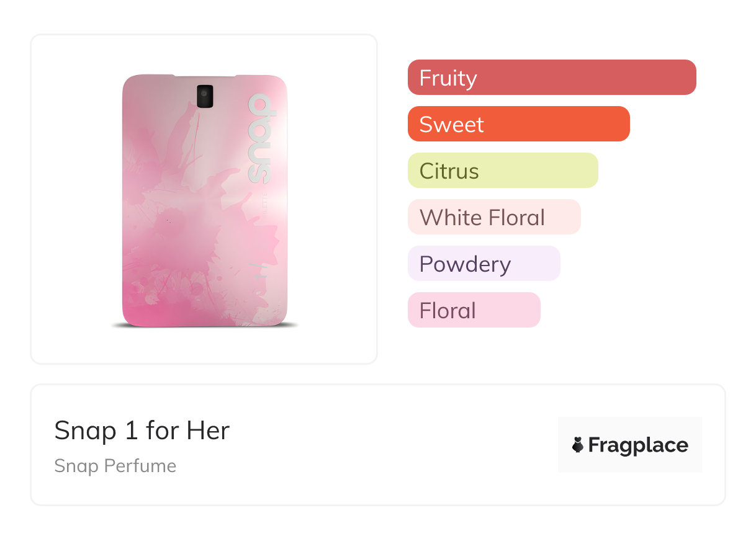This screenshot has width=756, height=536.
Task: Click the letter F in the Fragplace wordmark
Action: (x=595, y=445)
